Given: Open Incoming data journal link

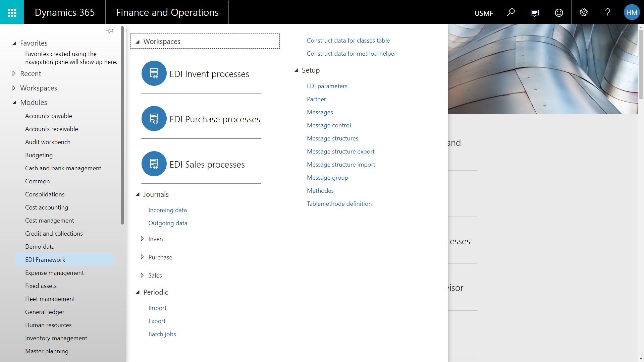Looking at the screenshot, I should pyautogui.click(x=168, y=210).
